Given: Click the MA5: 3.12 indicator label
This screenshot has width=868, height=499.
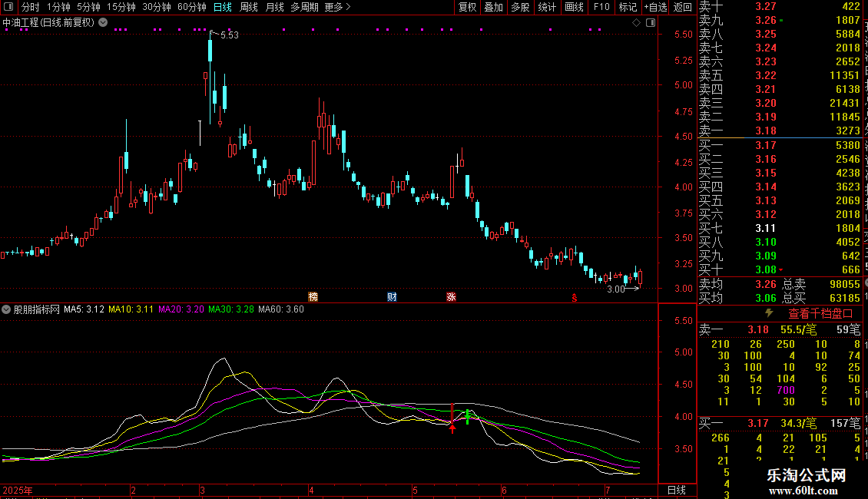Looking at the screenshot, I should point(84,309).
